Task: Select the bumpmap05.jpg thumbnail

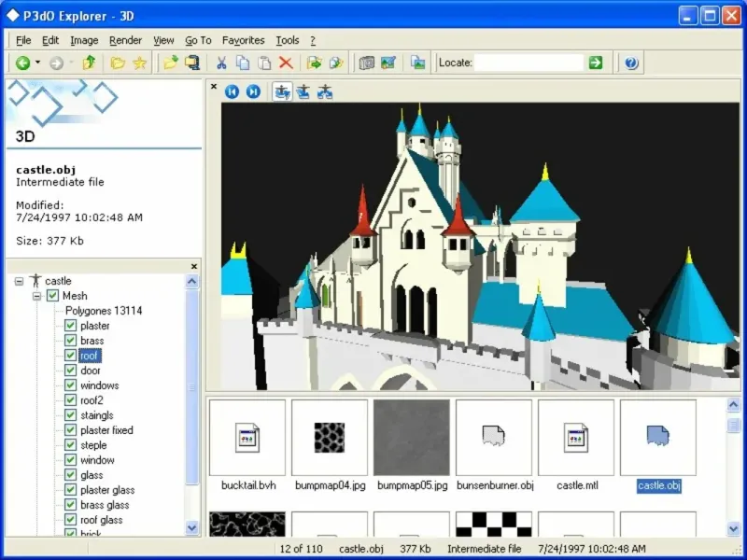Action: tap(411, 438)
